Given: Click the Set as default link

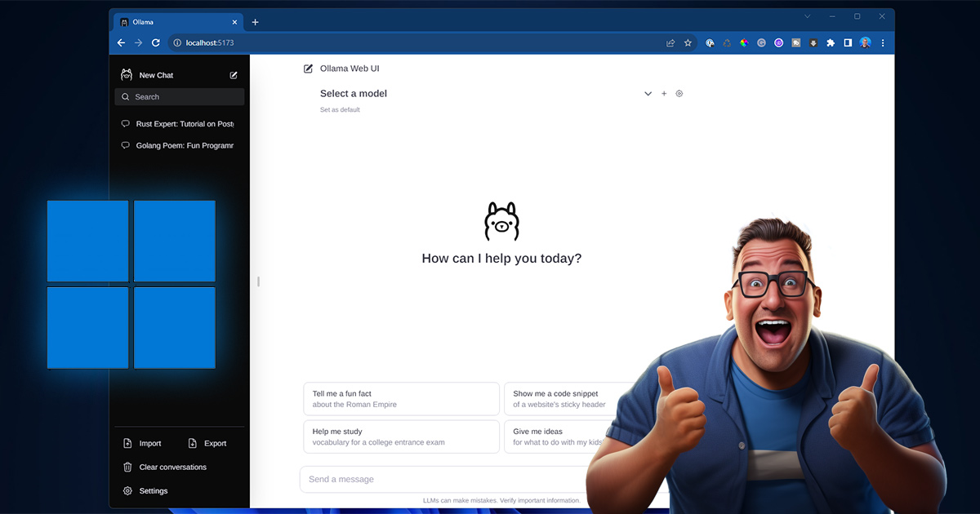Looking at the screenshot, I should [x=340, y=109].
